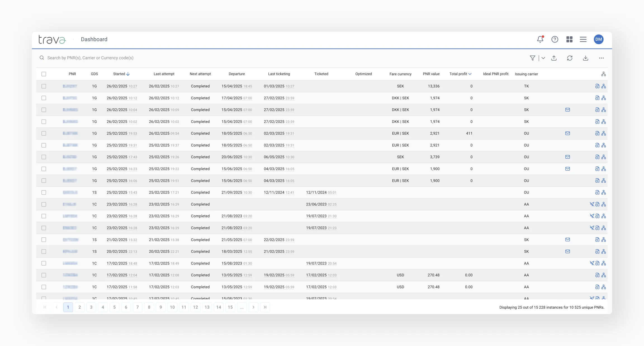Click the pagination ellipsis button
The height and width of the screenshot is (346, 644).
click(242, 307)
